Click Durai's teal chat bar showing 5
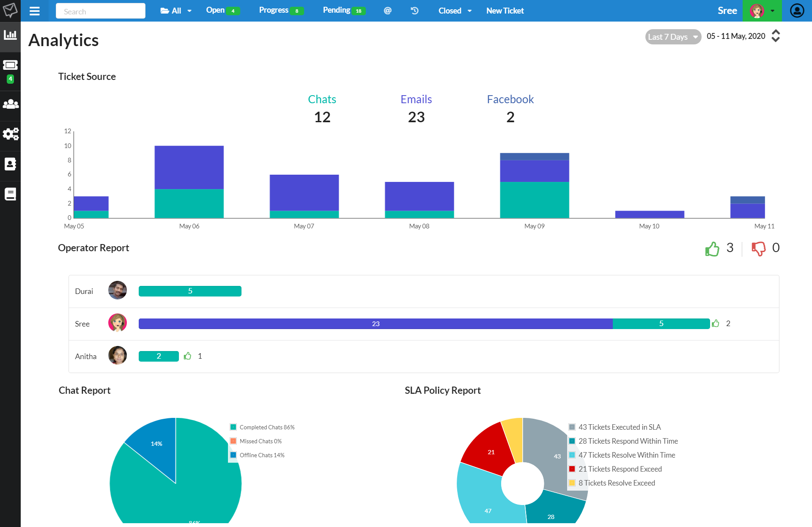The width and height of the screenshot is (812, 527). (190, 291)
